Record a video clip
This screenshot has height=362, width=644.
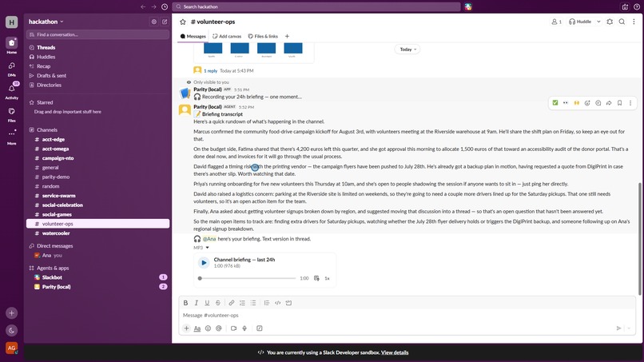233,328
